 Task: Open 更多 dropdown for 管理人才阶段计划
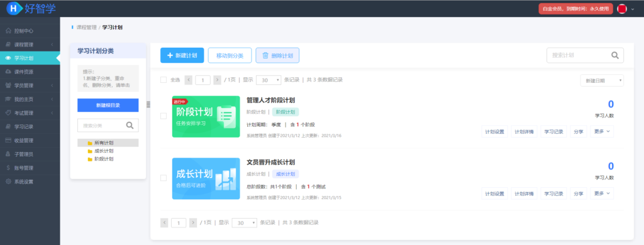tap(602, 131)
